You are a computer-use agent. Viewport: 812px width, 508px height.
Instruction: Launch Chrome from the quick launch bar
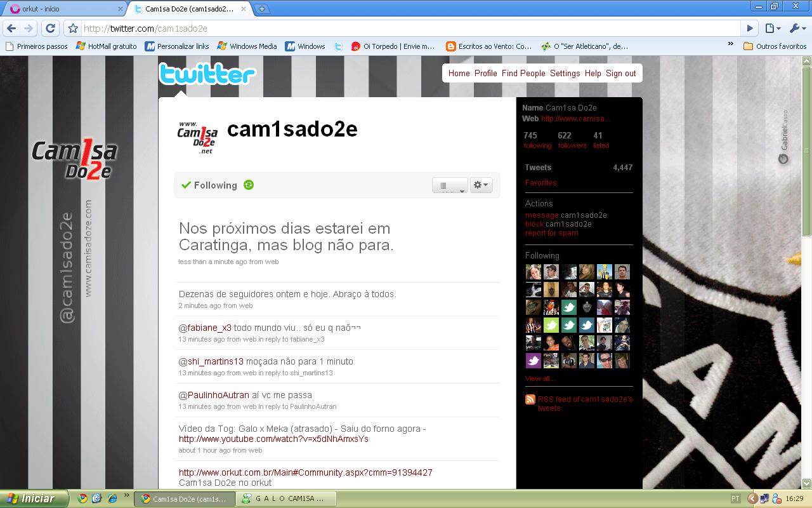pos(82,498)
